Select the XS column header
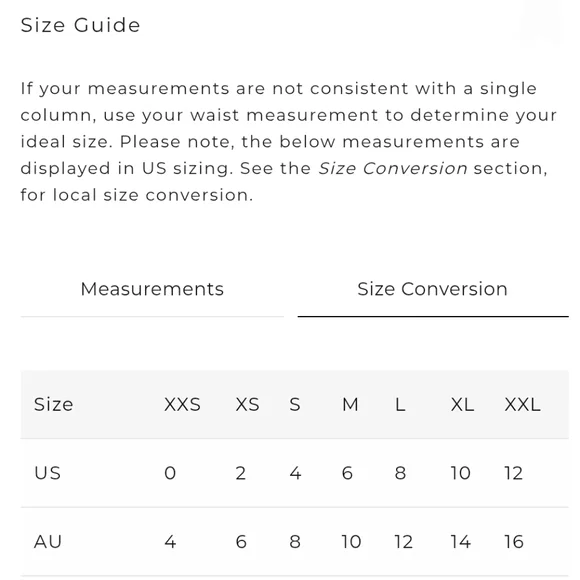The height and width of the screenshot is (580, 580). click(x=247, y=404)
